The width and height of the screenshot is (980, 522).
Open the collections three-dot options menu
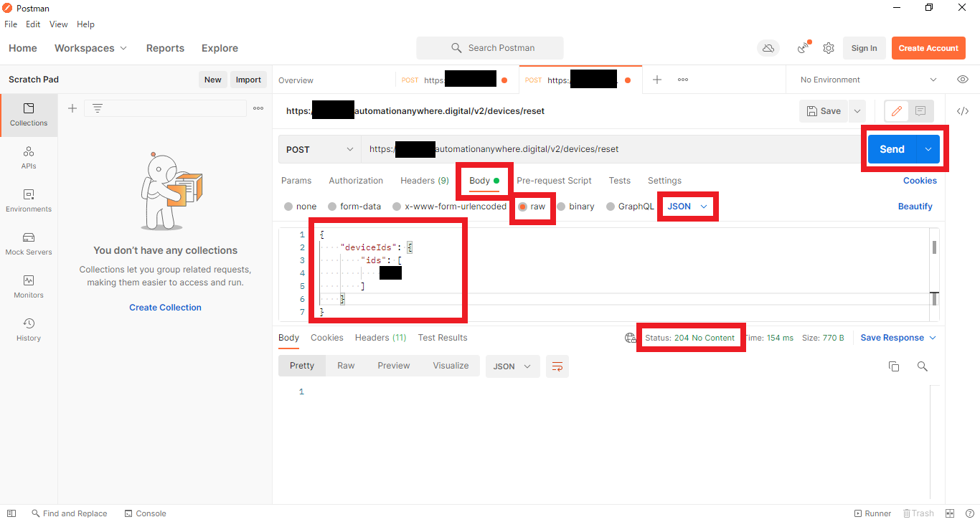(x=258, y=108)
